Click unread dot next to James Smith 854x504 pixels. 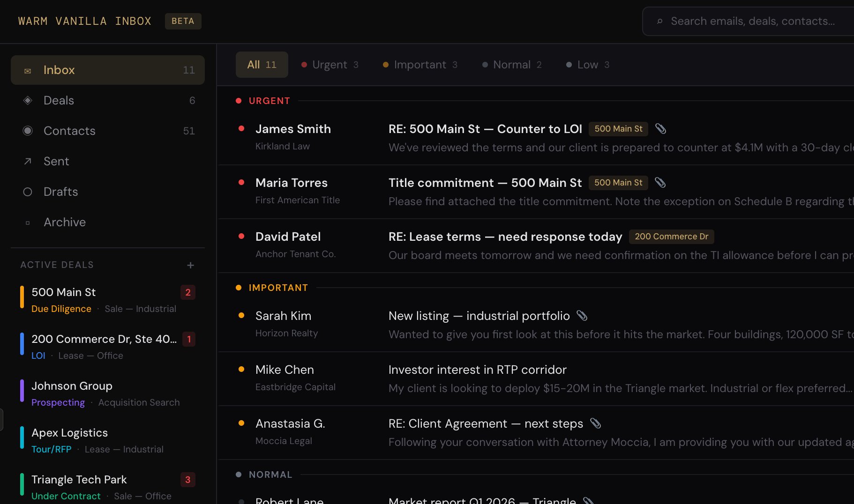[241, 128]
